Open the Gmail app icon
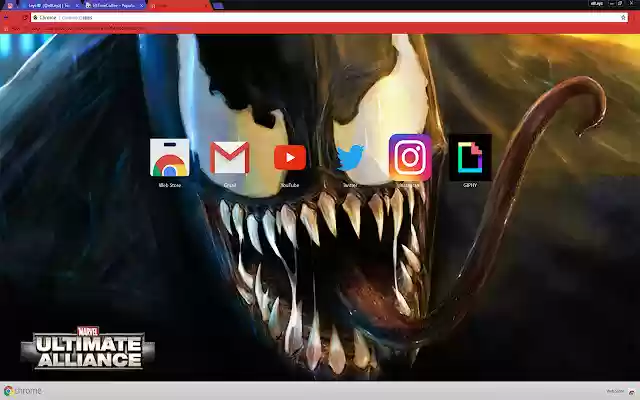 [230, 158]
